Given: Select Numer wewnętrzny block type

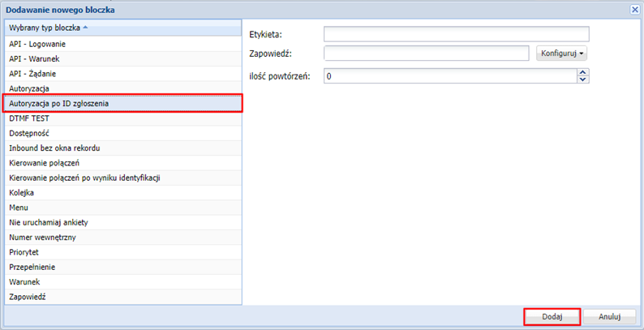Looking at the screenshot, I should [123, 238].
